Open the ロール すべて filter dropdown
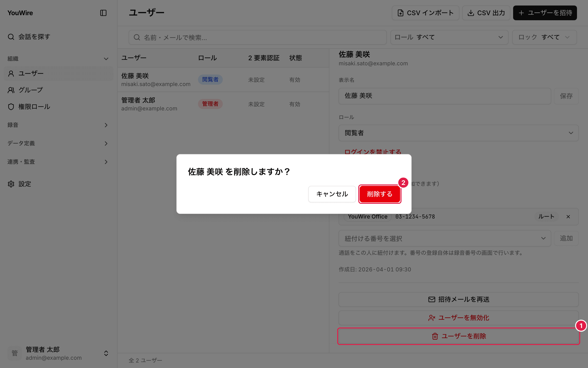This screenshot has height=368, width=588. click(449, 37)
